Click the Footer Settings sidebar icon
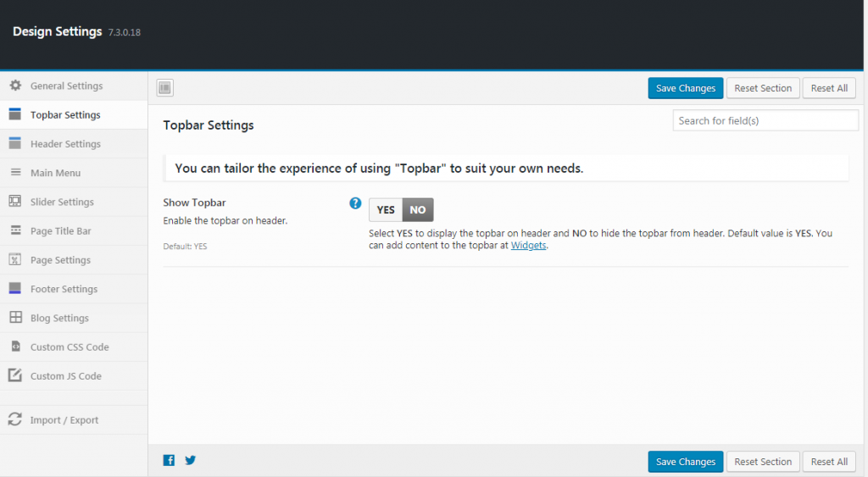This screenshot has height=477, width=868. tap(15, 288)
